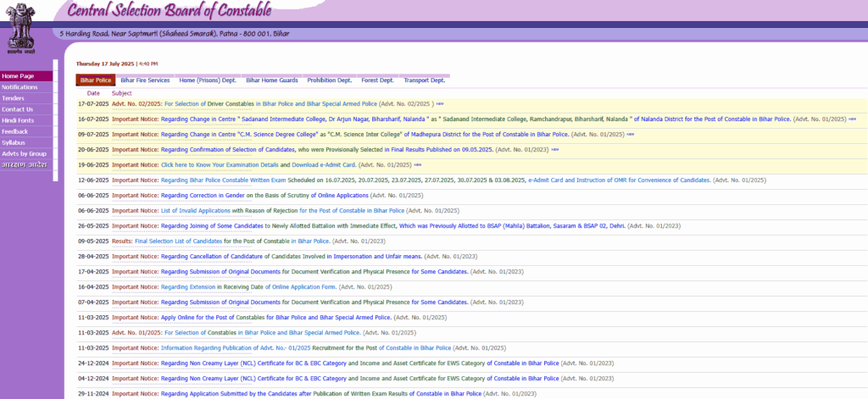Open Correction in Gender notice link
The width and height of the screenshot is (868, 399).
tap(264, 196)
